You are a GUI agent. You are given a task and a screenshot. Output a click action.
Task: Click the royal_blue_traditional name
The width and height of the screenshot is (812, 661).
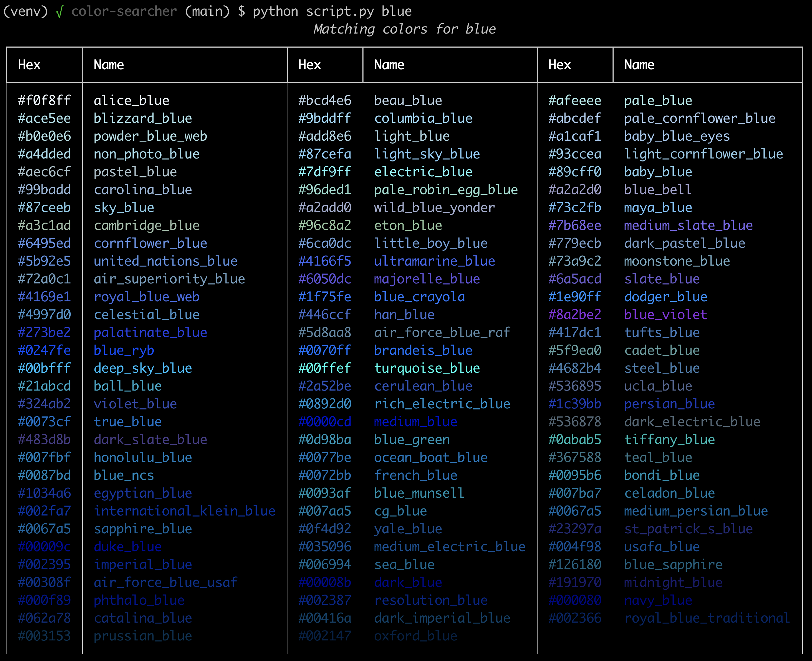point(707,618)
